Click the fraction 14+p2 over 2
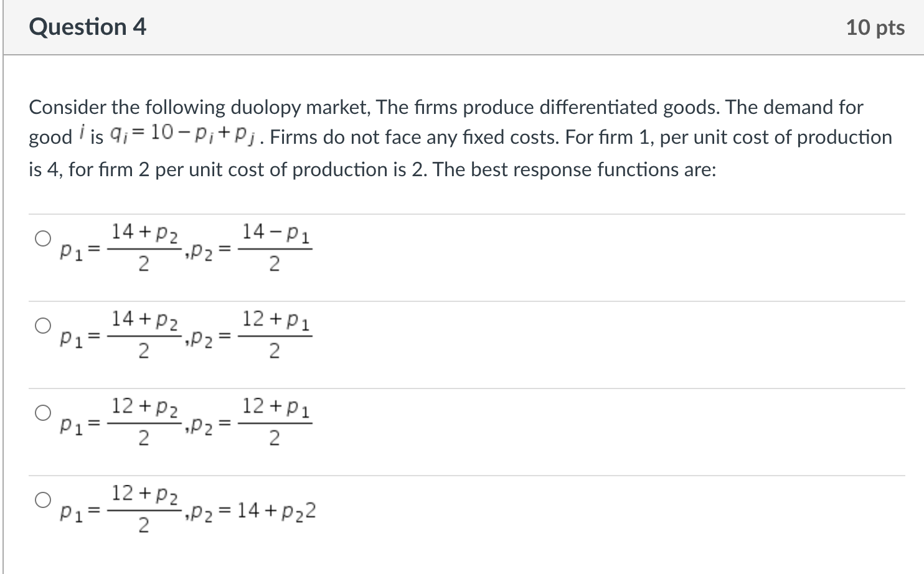This screenshot has height=574, width=924. 144,248
